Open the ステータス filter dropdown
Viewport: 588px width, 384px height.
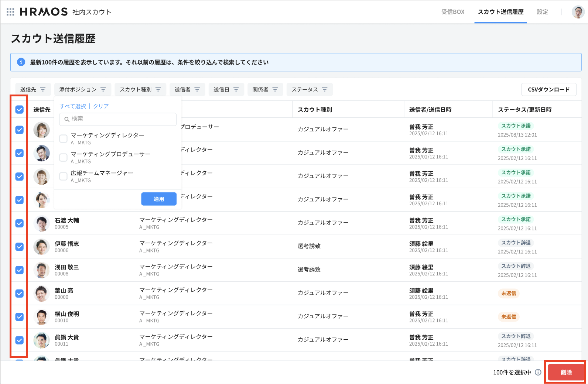[309, 89]
